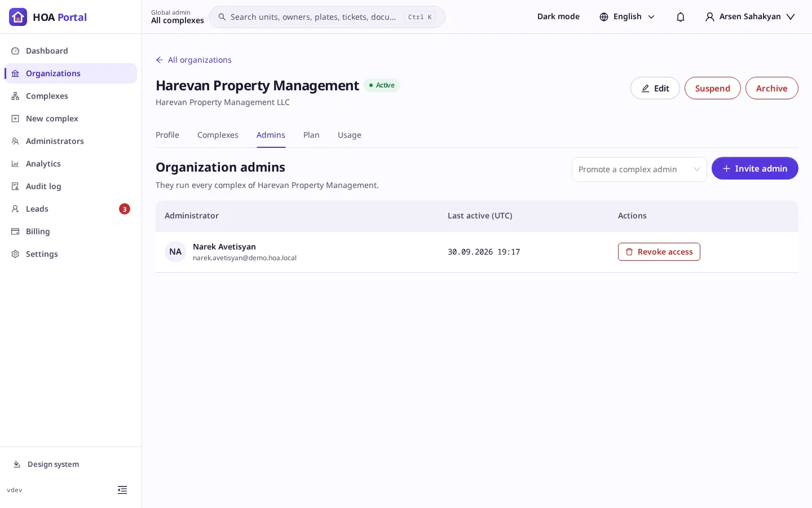
Task: Go back via All organizations link
Action: pyautogui.click(x=193, y=60)
